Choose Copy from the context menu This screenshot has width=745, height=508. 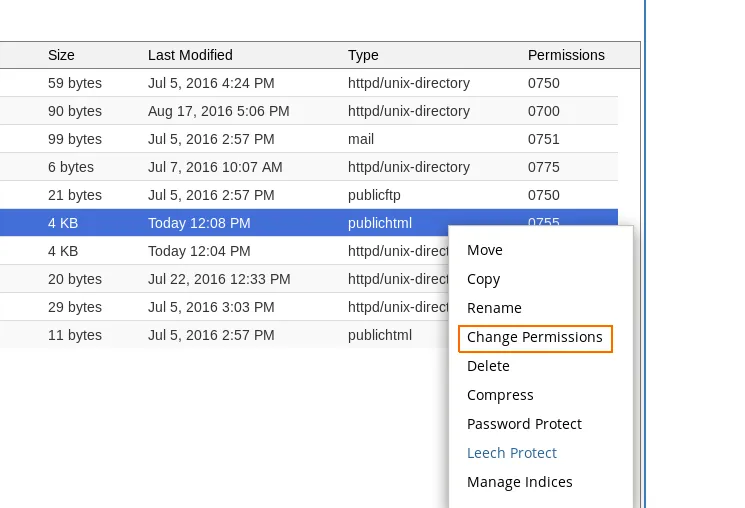483,279
